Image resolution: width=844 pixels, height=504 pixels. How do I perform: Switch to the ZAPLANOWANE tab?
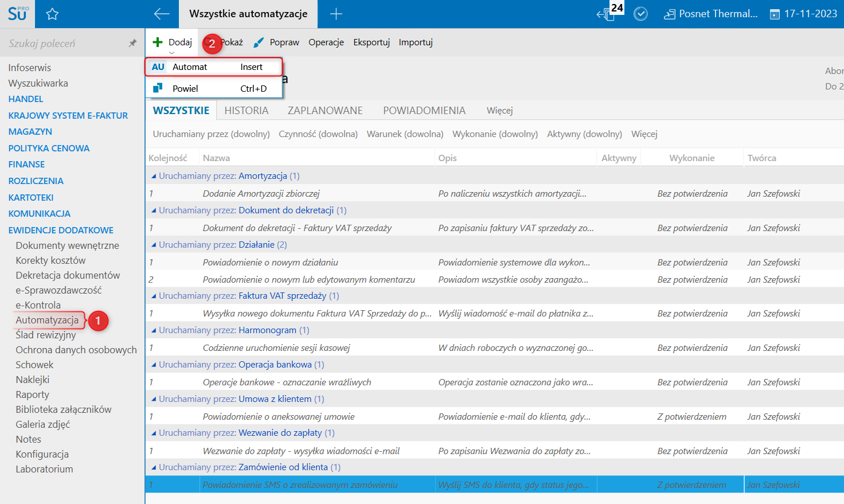325,111
